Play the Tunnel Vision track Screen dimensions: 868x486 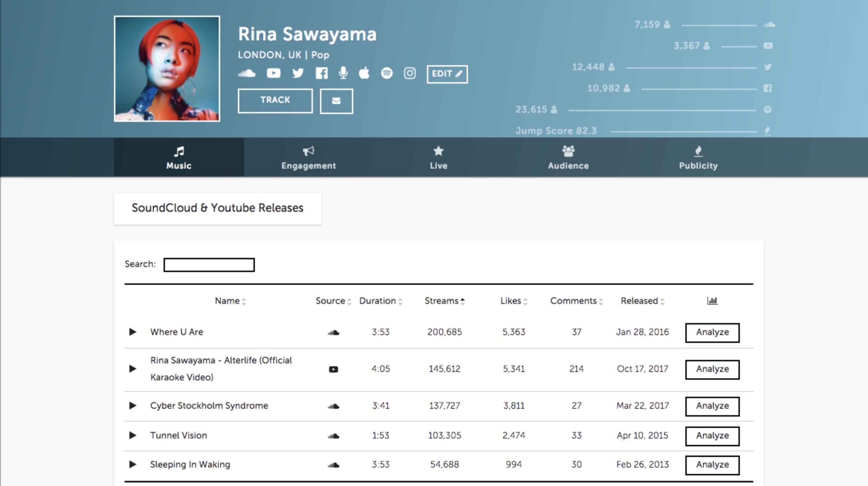pyautogui.click(x=133, y=435)
